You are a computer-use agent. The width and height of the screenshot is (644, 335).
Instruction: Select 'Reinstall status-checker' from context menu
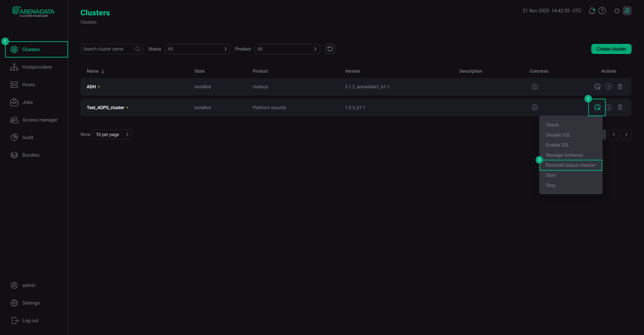[x=571, y=165]
